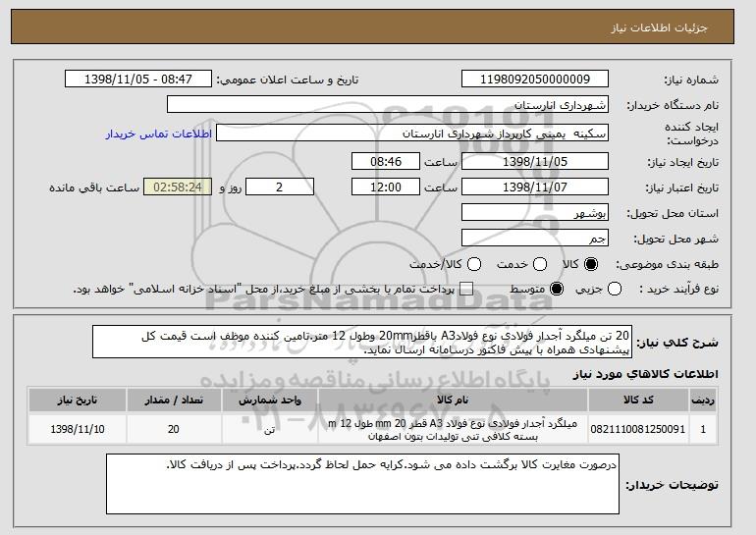The image size is (756, 535).
Task: Click the شرح کلی نیاز description text box
Action: 362,342
